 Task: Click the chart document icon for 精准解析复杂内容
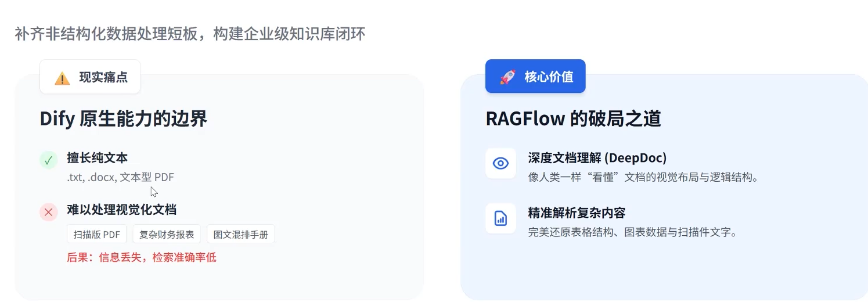pos(500,218)
